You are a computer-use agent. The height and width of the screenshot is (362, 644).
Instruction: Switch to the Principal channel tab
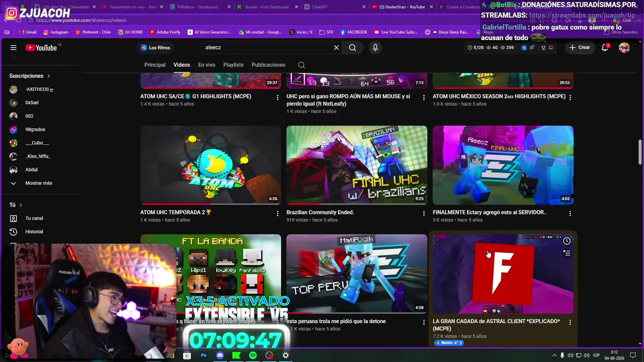[155, 65]
